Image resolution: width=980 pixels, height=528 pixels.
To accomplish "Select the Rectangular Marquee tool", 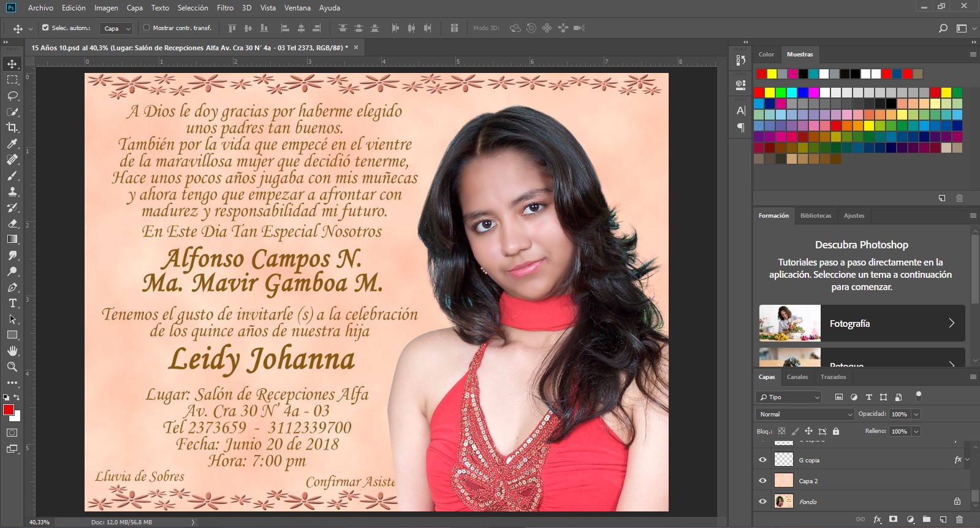I will click(x=12, y=80).
